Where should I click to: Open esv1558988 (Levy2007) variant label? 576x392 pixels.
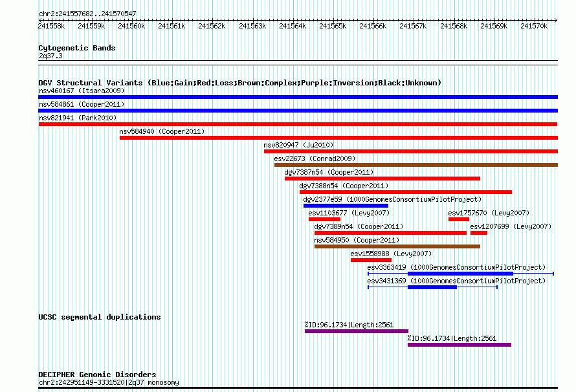tap(391, 254)
